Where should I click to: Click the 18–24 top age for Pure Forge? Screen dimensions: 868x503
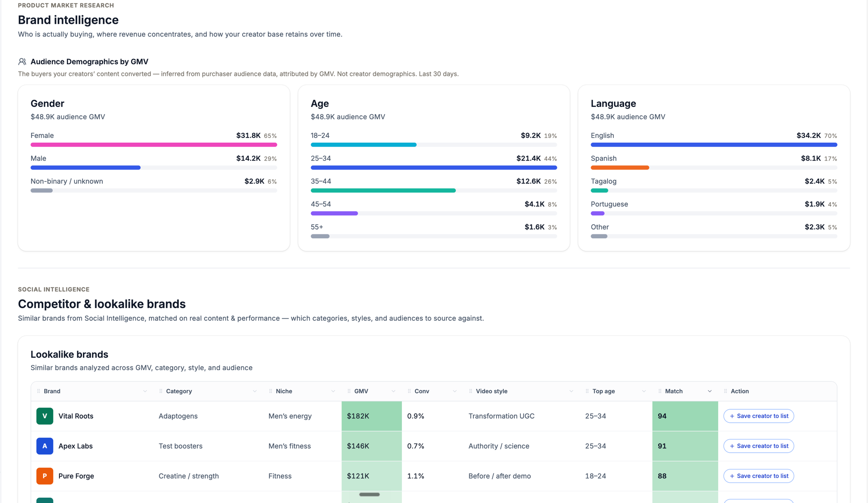pos(595,476)
